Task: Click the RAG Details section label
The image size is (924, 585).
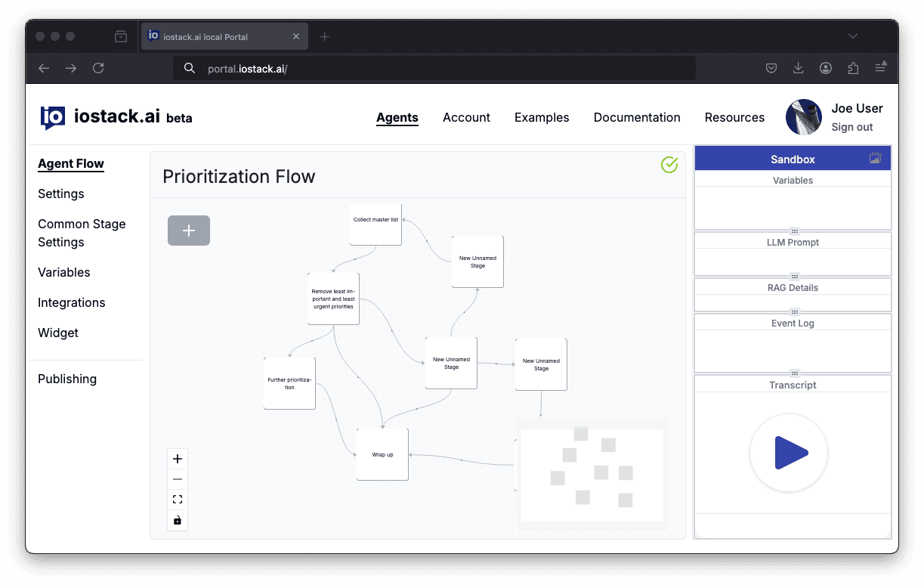Action: pyautogui.click(x=793, y=288)
